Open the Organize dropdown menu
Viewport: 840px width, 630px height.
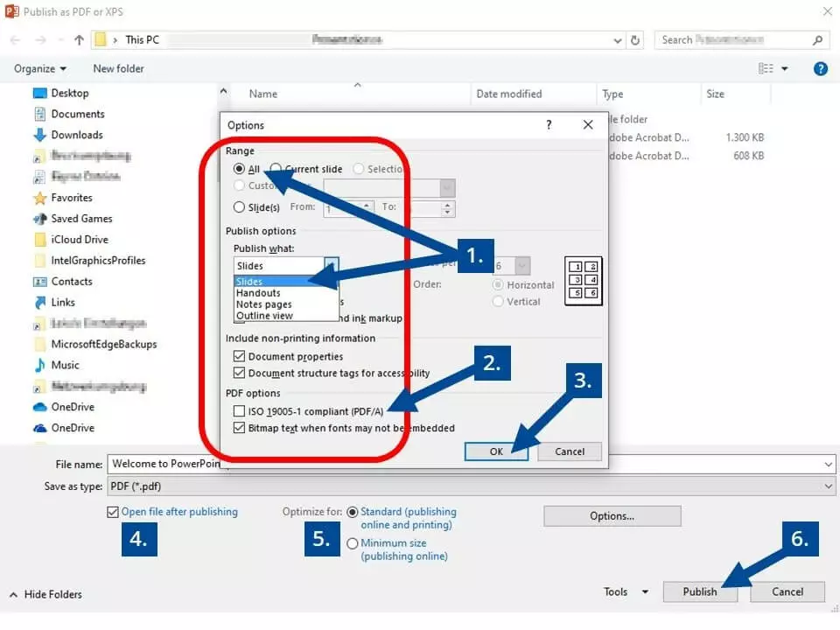pyautogui.click(x=40, y=69)
